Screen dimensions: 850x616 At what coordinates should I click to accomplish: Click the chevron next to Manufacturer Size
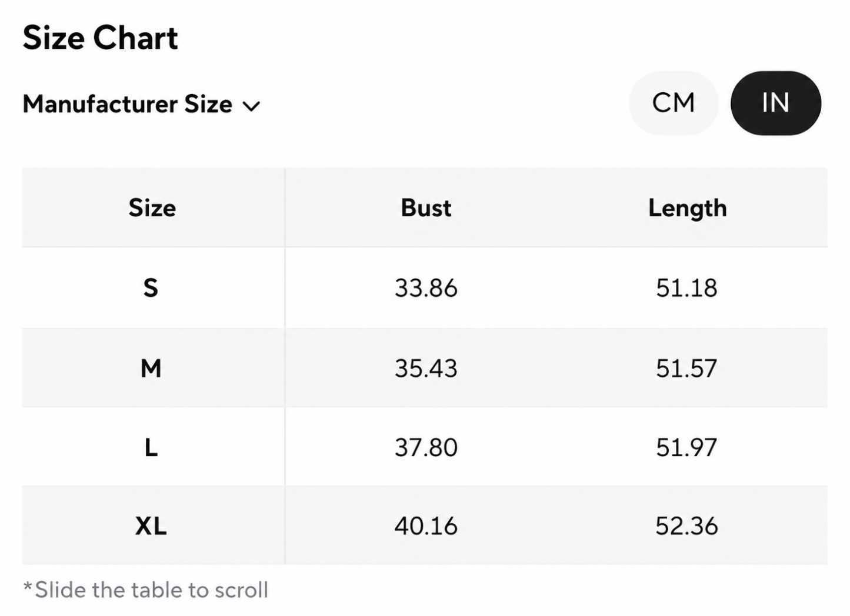[252, 106]
